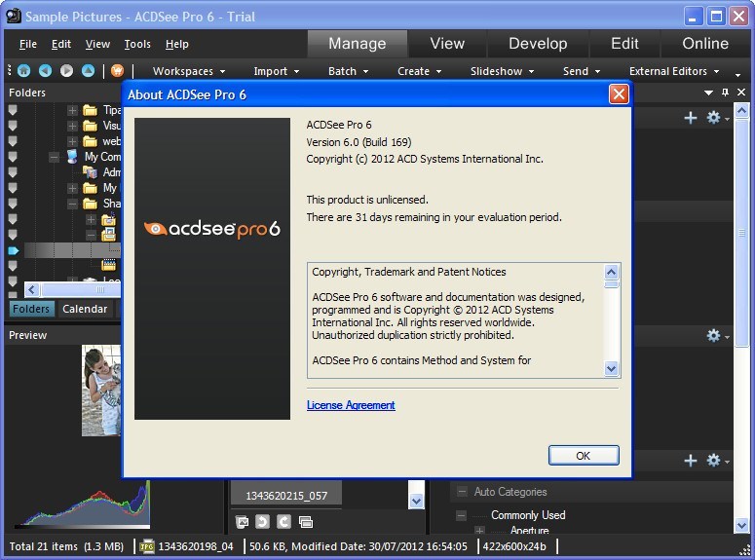The image size is (755, 560).
Task: Collapse the Commonly Used category
Action: (461, 516)
